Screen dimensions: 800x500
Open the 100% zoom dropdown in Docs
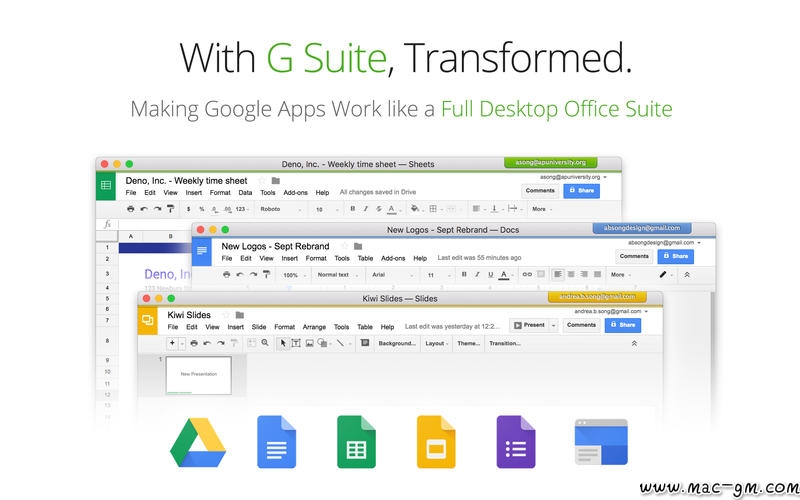pos(295,275)
